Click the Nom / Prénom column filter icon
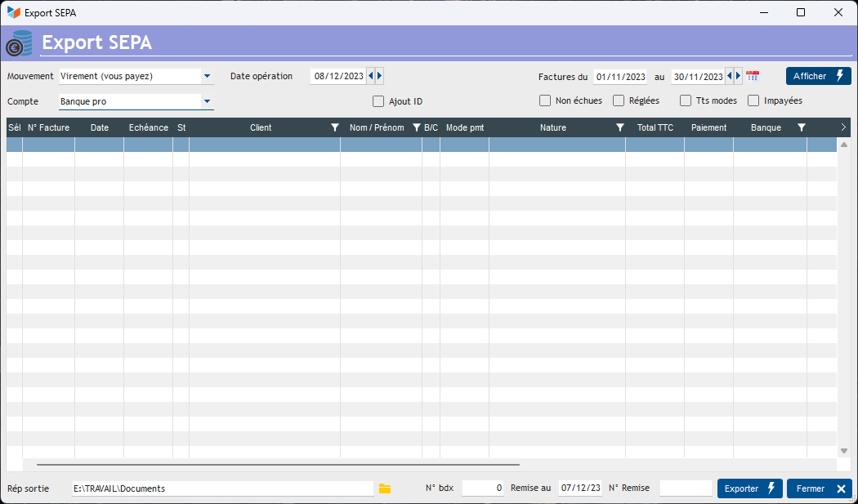This screenshot has height=504, width=858. pyautogui.click(x=416, y=127)
